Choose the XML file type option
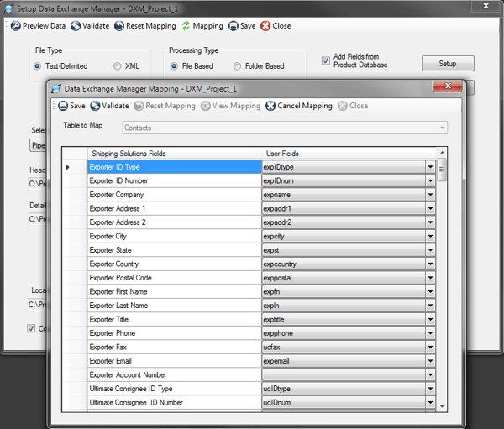Screen dimensions: 504x429 (117, 65)
